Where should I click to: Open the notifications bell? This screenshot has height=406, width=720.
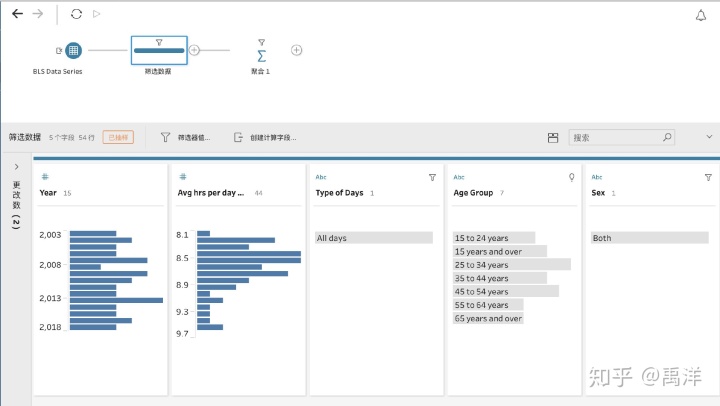pyautogui.click(x=700, y=15)
